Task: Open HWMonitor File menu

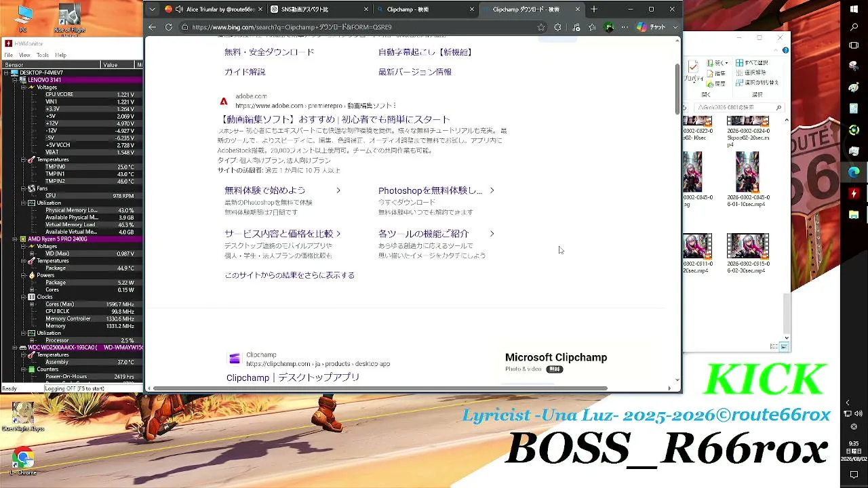Action: point(9,55)
